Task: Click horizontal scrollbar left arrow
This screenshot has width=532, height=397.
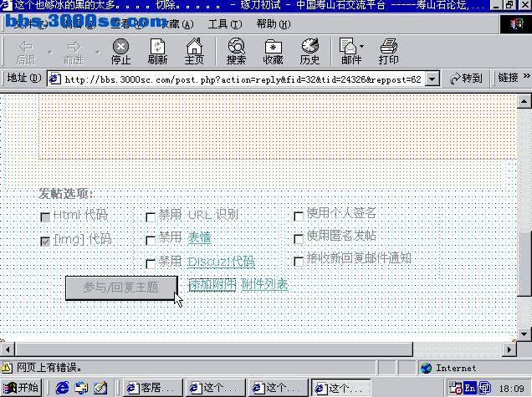Action: pos(8,349)
